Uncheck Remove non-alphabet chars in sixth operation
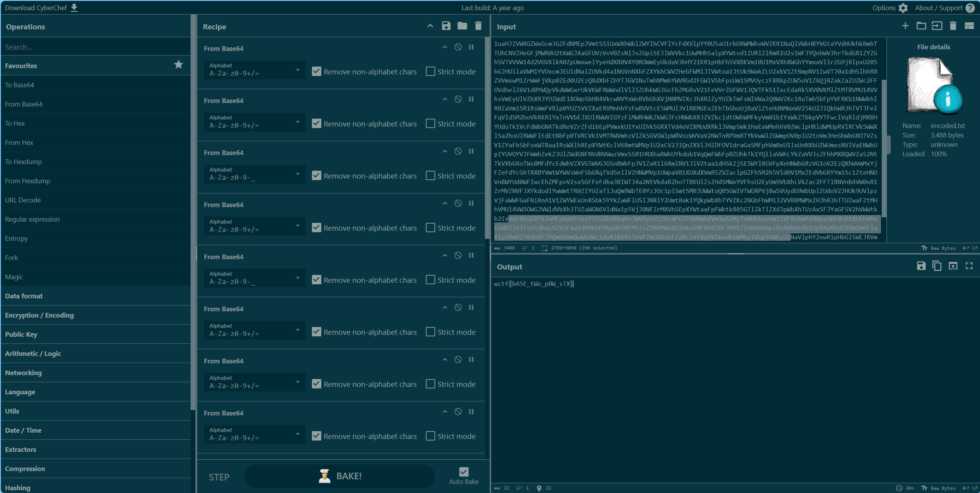Image resolution: width=980 pixels, height=493 pixels. pyautogui.click(x=316, y=332)
